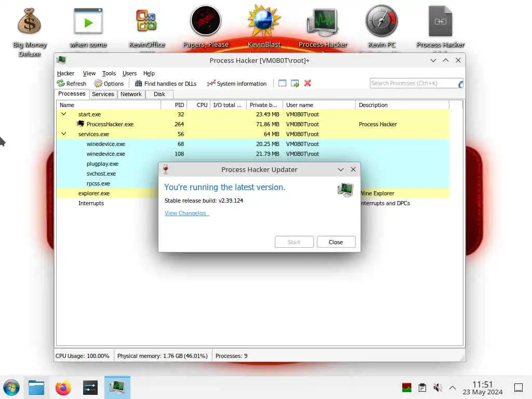Click the ProcessHacker.exe row icon

(x=81, y=124)
